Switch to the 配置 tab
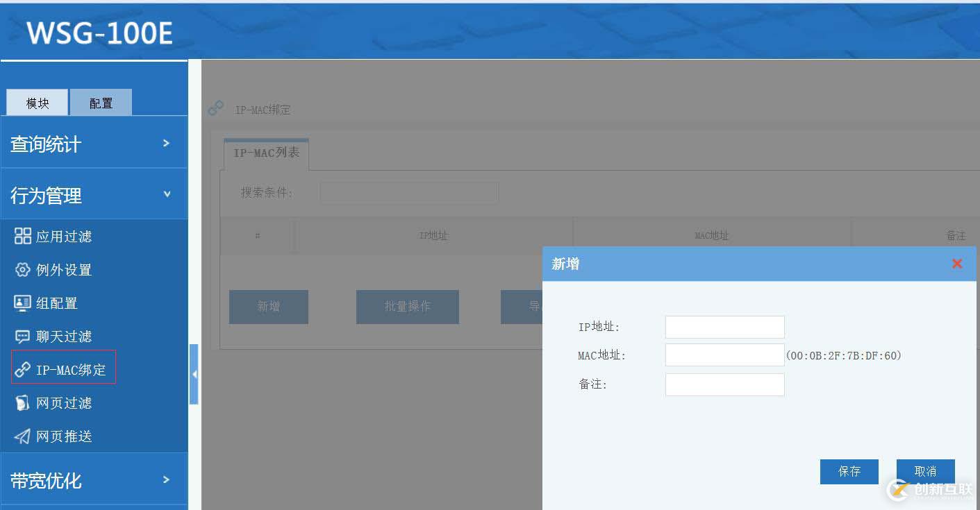 coord(101,103)
